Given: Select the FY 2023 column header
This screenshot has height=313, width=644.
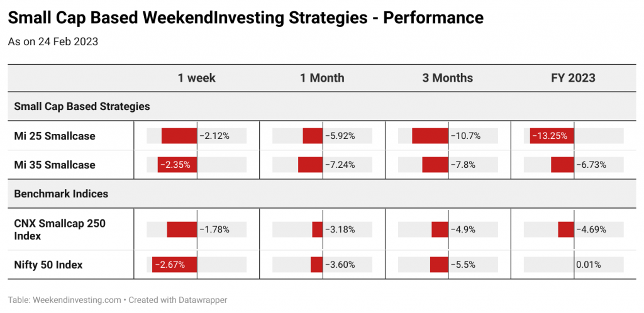Looking at the screenshot, I should coord(574,78).
